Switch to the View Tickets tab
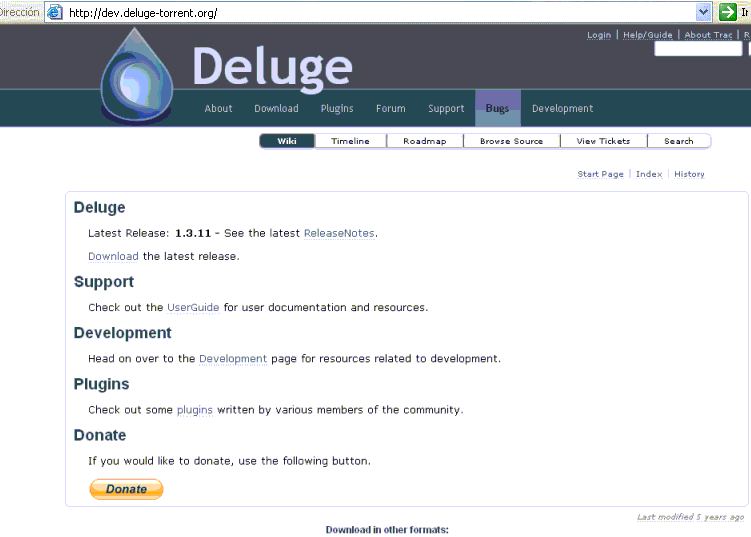 (x=603, y=141)
